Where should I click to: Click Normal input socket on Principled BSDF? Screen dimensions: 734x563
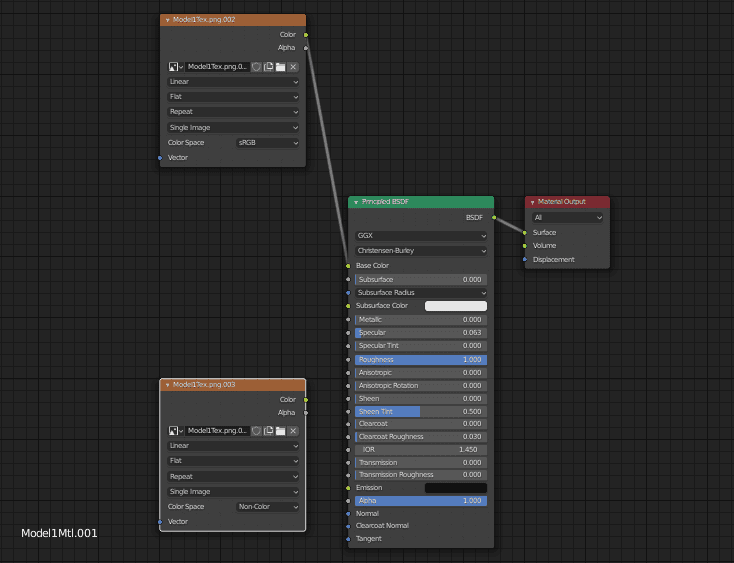[348, 514]
